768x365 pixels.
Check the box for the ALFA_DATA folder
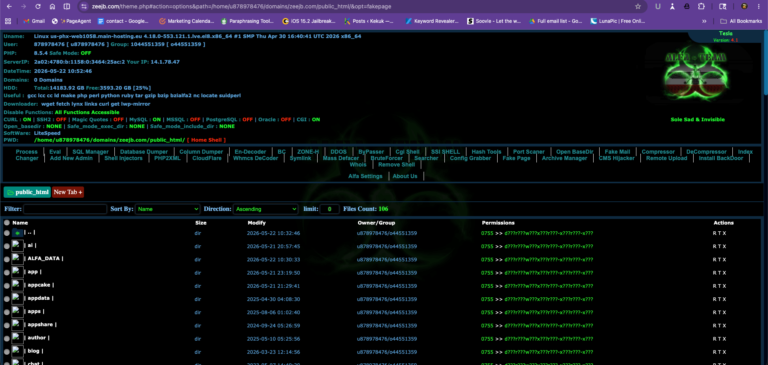[x=7, y=259]
